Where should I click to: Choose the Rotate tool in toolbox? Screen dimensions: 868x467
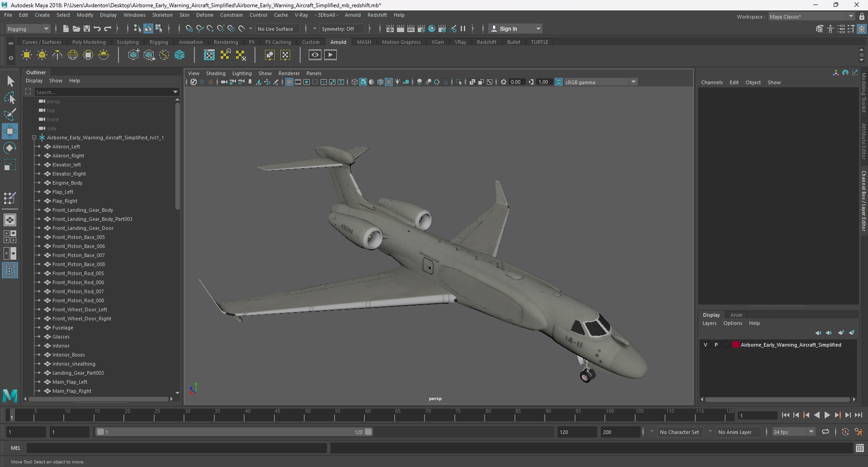pyautogui.click(x=10, y=148)
